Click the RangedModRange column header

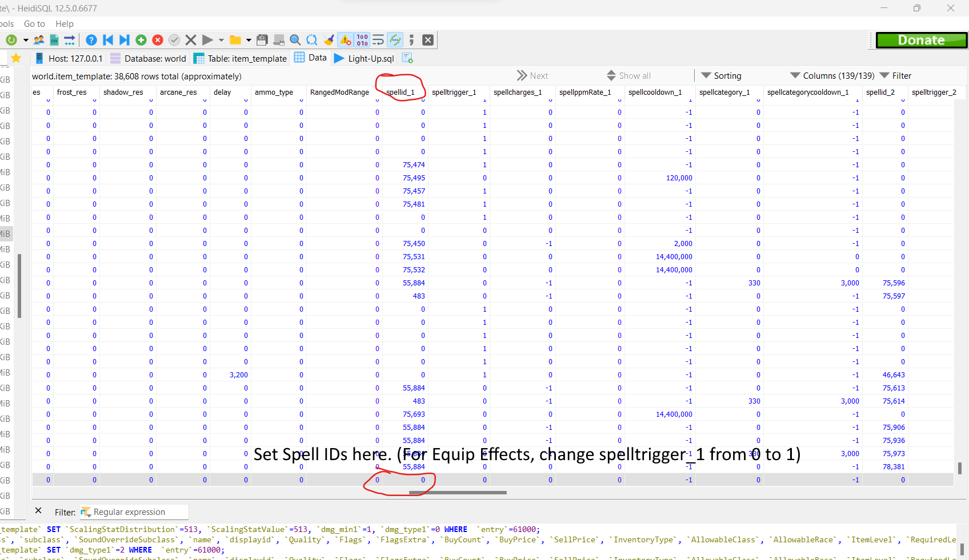pyautogui.click(x=344, y=92)
